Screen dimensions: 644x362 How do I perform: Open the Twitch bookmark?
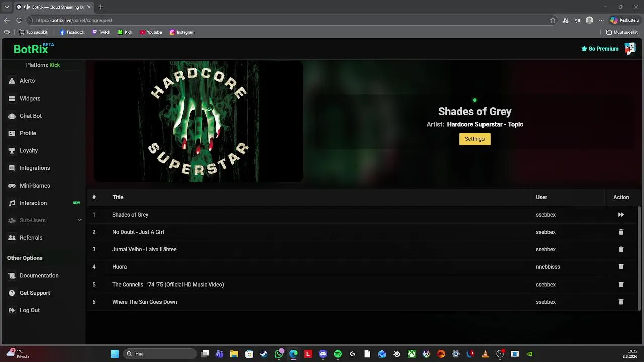101,32
